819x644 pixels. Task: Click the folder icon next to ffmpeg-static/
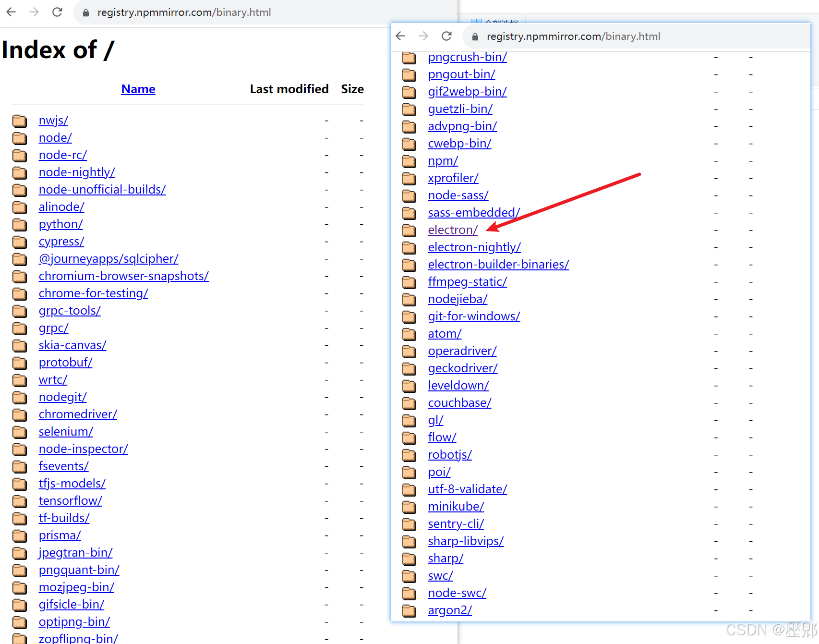tap(409, 282)
